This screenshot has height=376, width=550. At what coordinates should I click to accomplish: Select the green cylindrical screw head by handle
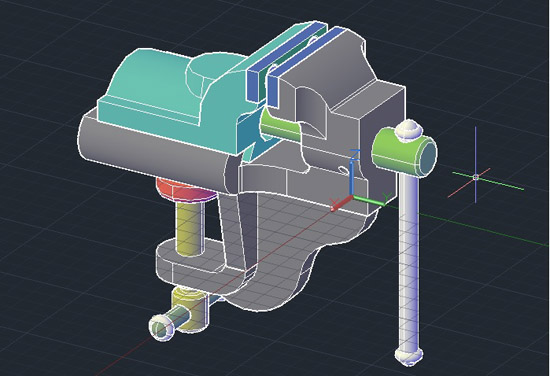(403, 152)
